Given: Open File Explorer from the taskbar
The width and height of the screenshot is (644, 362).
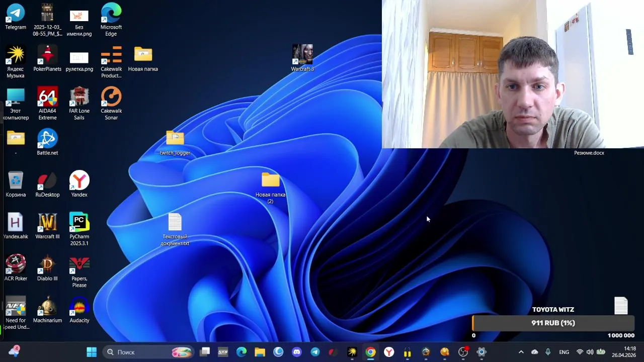Looking at the screenshot, I should (260, 352).
